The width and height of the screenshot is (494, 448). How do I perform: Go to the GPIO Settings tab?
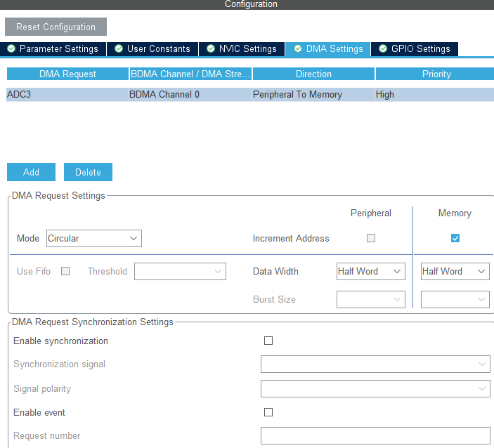point(415,48)
